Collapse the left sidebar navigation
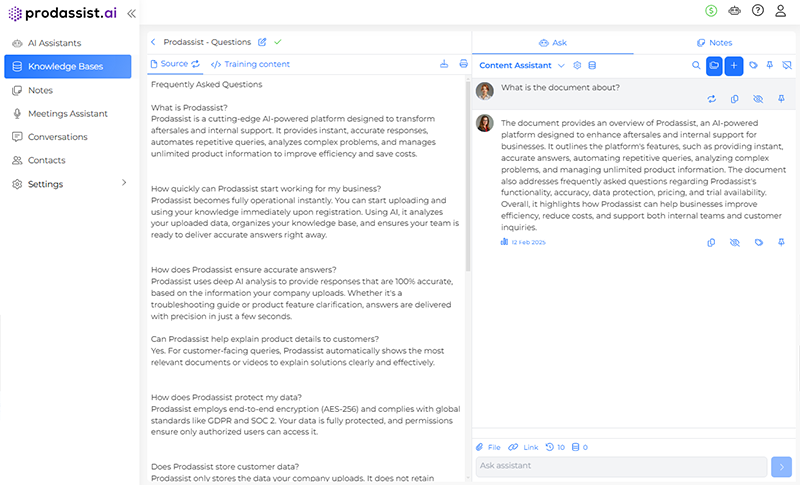The width and height of the screenshot is (800, 485). coord(132,13)
